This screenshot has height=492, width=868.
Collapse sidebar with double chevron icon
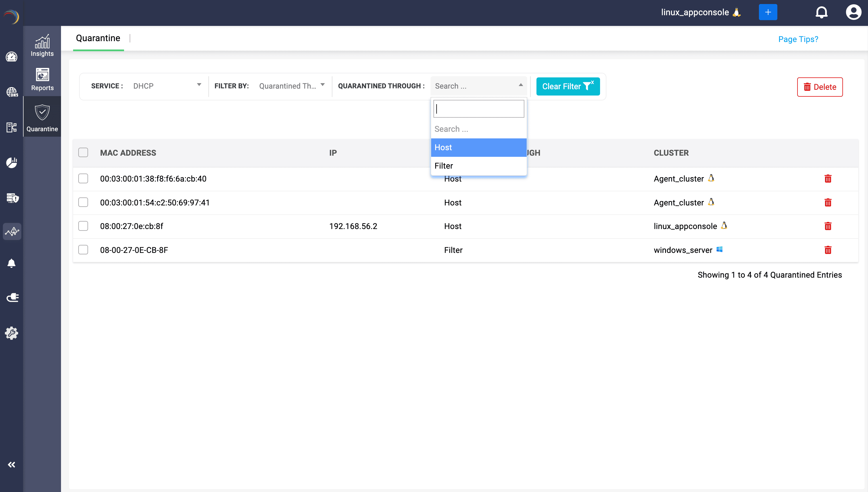coord(12,465)
